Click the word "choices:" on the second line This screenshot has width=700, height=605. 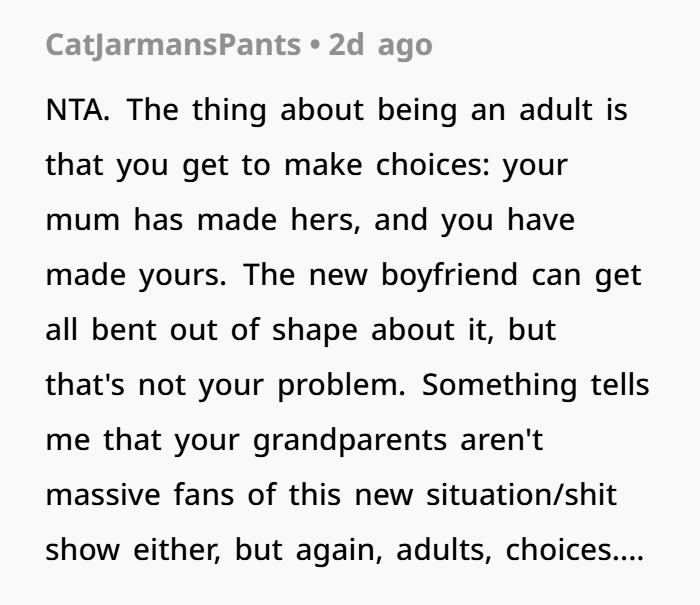tap(433, 165)
